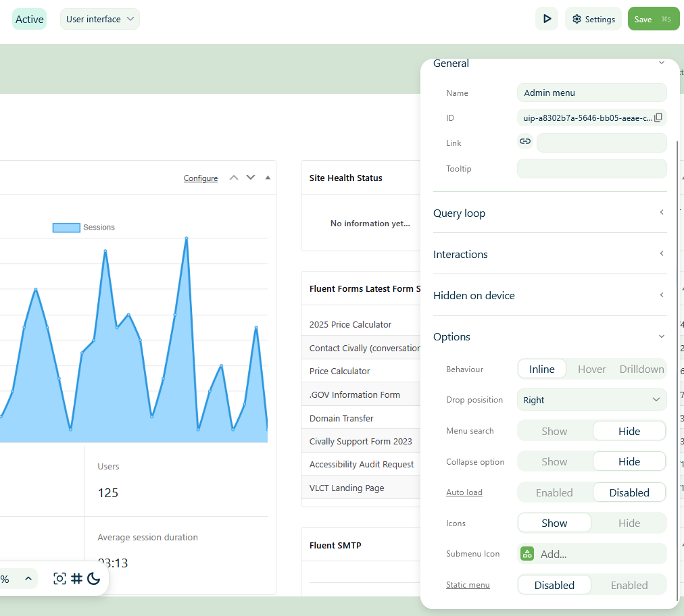The width and height of the screenshot is (684, 616).
Task: Copy the ID with clipboard icon
Action: 658,118
